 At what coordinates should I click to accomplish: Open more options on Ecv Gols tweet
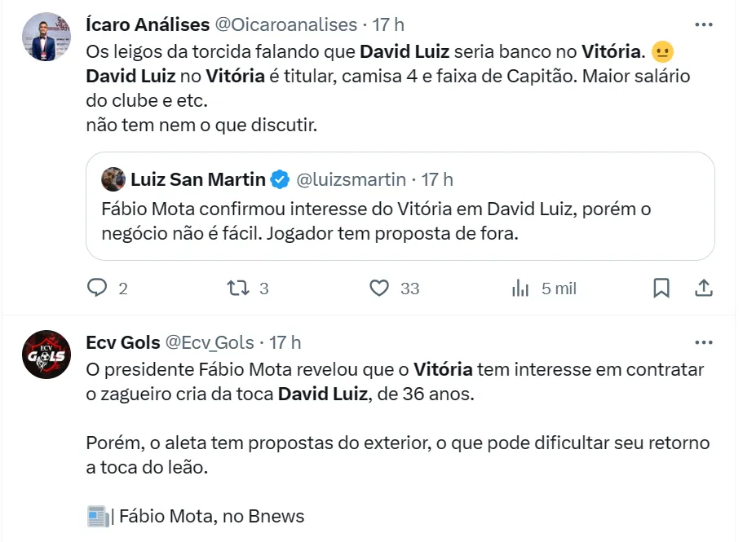(703, 342)
